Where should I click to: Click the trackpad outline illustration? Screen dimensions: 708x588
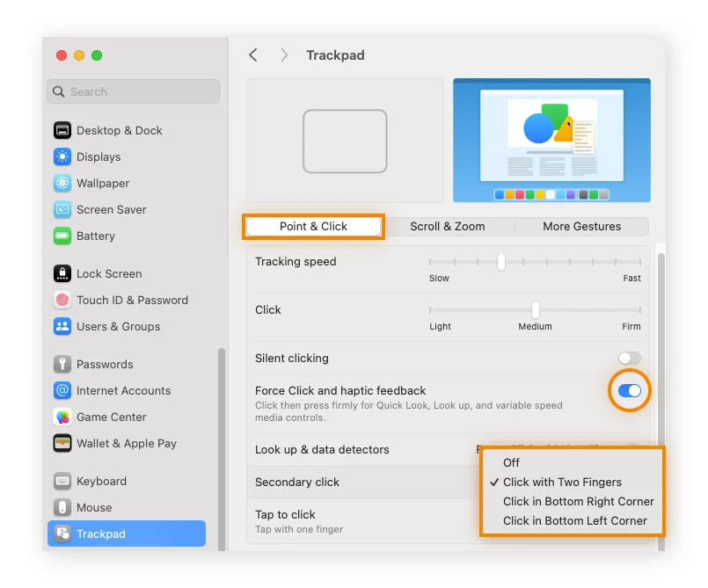tap(345, 142)
